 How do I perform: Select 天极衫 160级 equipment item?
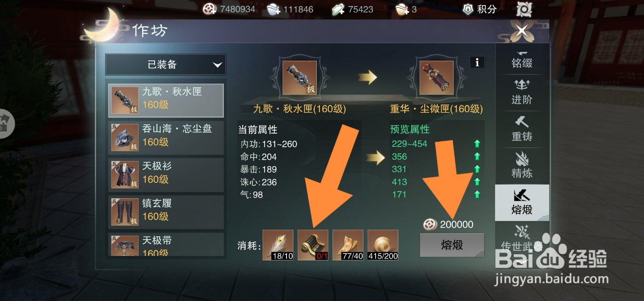166,175
